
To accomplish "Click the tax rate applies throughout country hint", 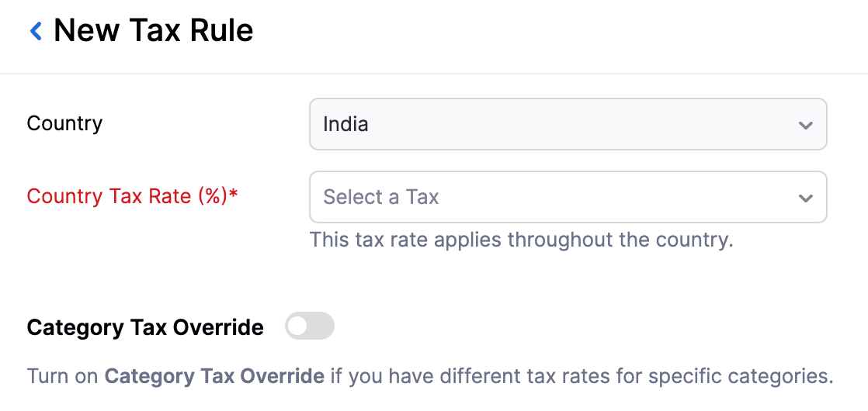I will point(521,240).
